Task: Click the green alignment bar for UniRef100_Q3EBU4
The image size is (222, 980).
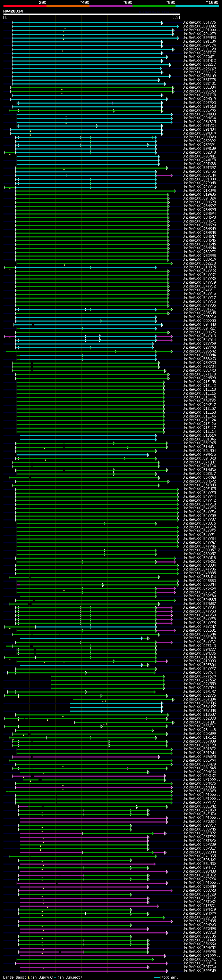Action: click(x=92, y=88)
